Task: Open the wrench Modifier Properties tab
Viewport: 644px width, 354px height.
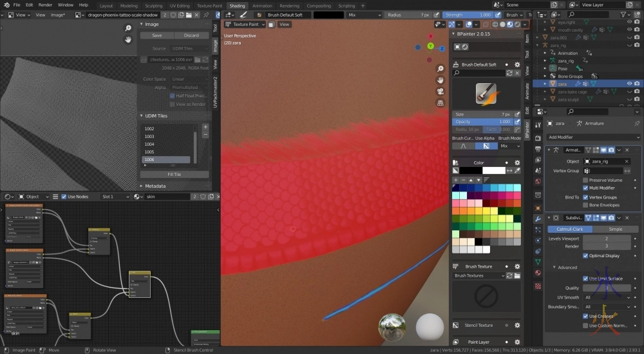Action: [x=538, y=220]
